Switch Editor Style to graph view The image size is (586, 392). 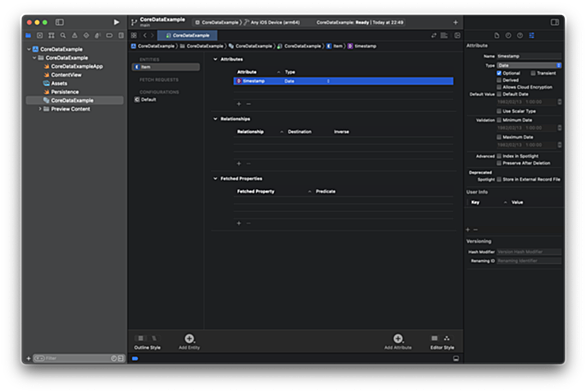pyautogui.click(x=447, y=338)
